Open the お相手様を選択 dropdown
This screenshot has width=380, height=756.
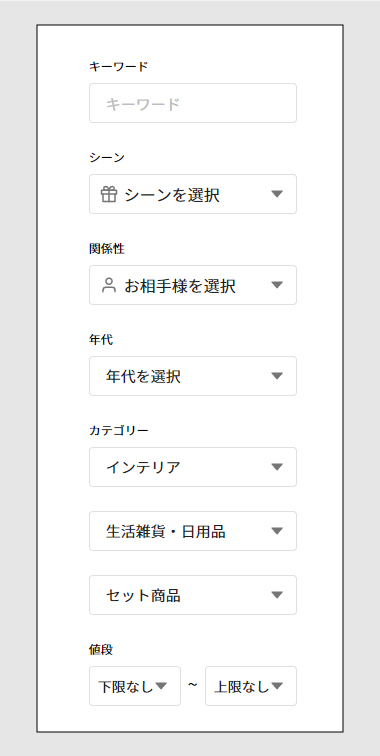[193, 285]
